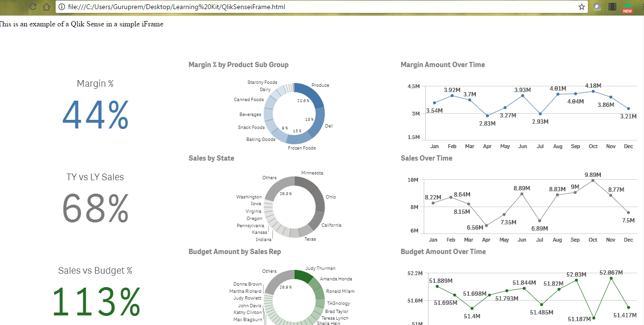
Task: Click the back navigation arrow
Action: click(x=7, y=7)
